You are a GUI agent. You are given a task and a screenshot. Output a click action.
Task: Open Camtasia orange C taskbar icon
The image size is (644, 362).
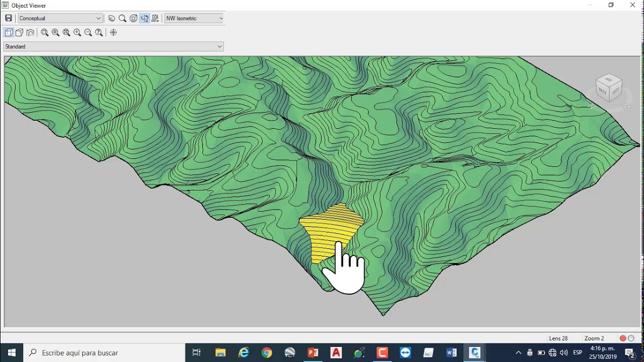(382, 353)
